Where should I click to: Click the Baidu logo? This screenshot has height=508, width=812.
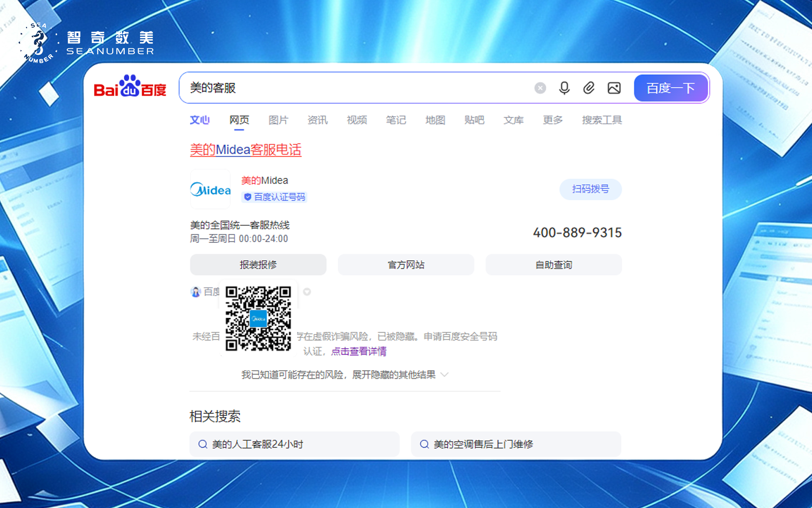pyautogui.click(x=130, y=86)
